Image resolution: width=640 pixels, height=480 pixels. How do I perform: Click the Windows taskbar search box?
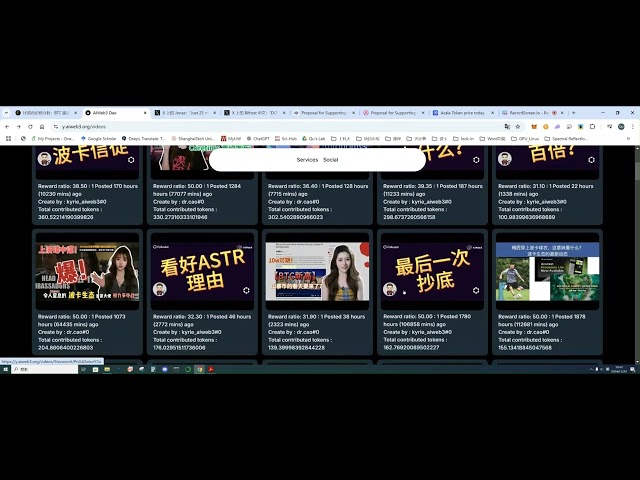click(44, 369)
